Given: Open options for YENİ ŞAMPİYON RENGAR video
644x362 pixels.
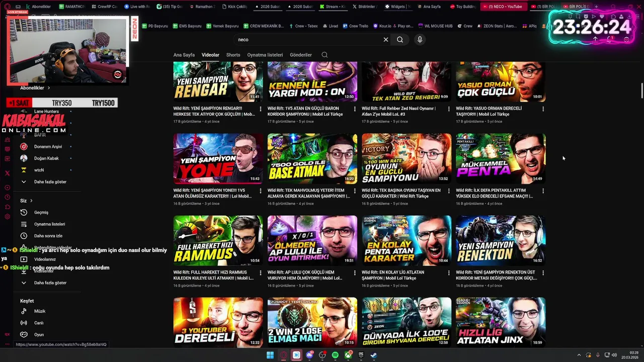Looking at the screenshot, I should click(260, 109).
